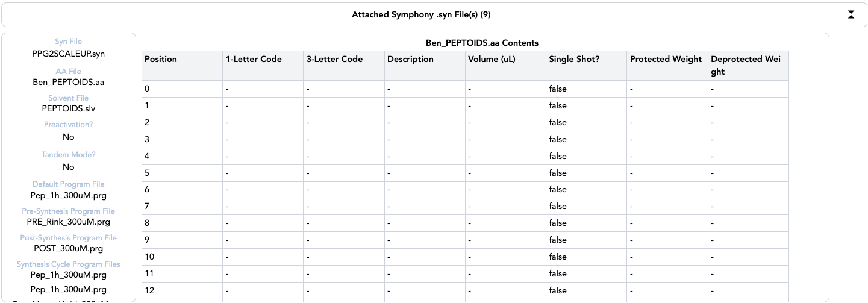This screenshot has width=868, height=303.
Task: Click the Position column header
Action: coord(161,59)
